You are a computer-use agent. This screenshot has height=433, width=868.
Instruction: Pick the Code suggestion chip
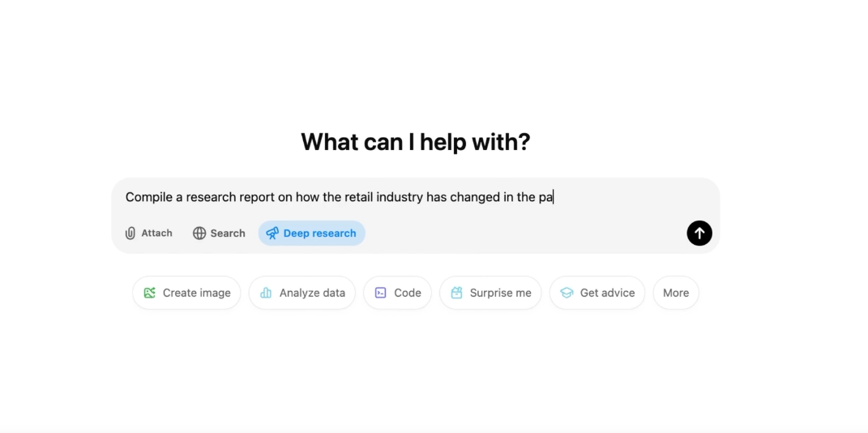398,293
